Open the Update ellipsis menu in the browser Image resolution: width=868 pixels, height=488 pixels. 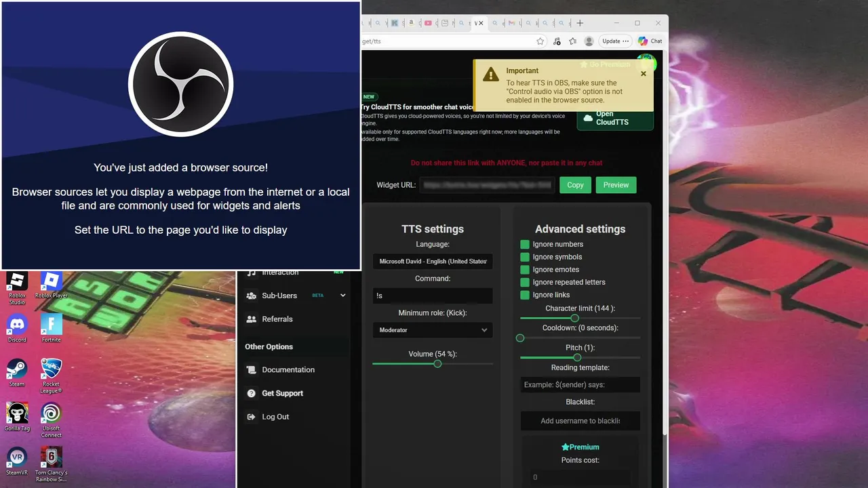click(x=625, y=41)
